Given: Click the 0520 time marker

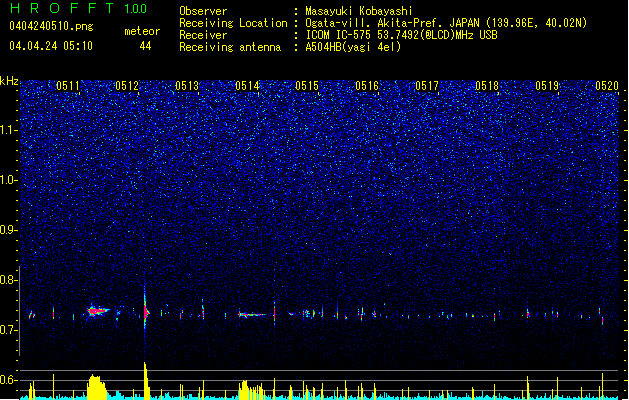Looking at the screenshot, I should [x=607, y=86].
